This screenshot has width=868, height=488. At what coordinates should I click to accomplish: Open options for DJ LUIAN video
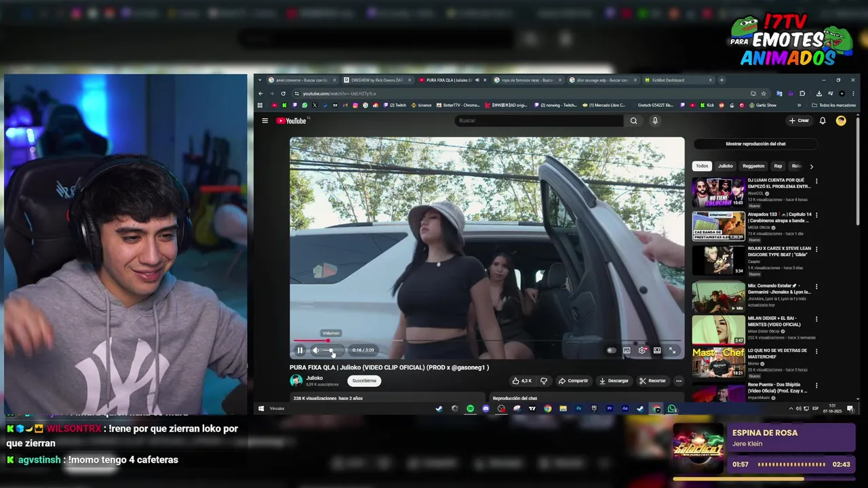816,182
